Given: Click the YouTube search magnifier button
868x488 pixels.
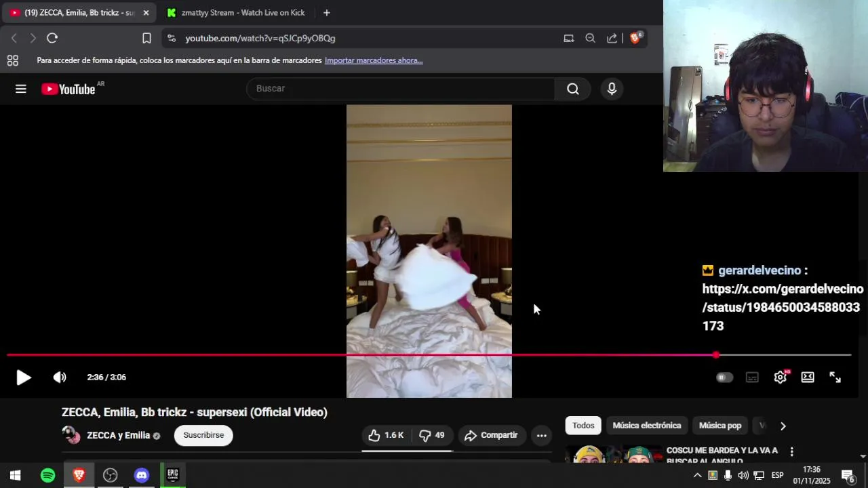Looking at the screenshot, I should tap(573, 89).
